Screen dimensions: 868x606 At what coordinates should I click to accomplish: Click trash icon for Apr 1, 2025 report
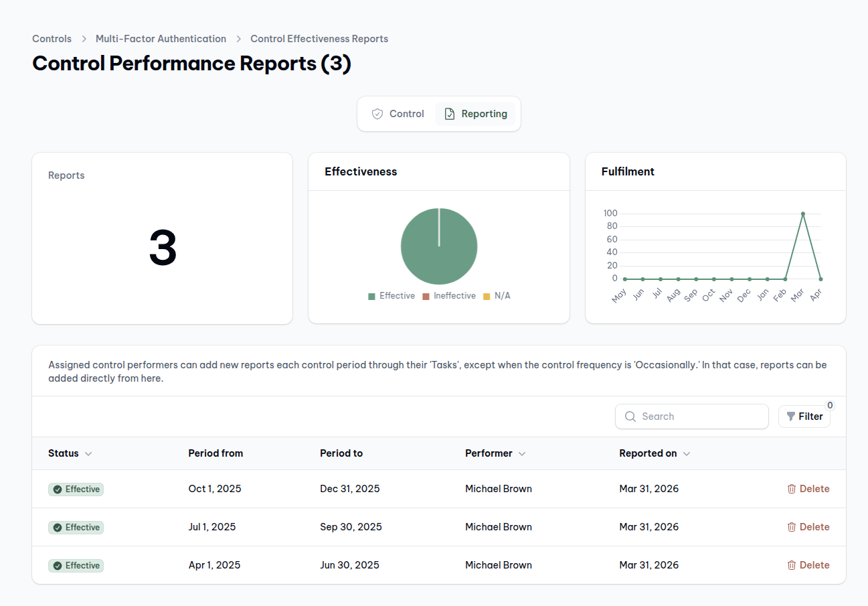coord(792,565)
